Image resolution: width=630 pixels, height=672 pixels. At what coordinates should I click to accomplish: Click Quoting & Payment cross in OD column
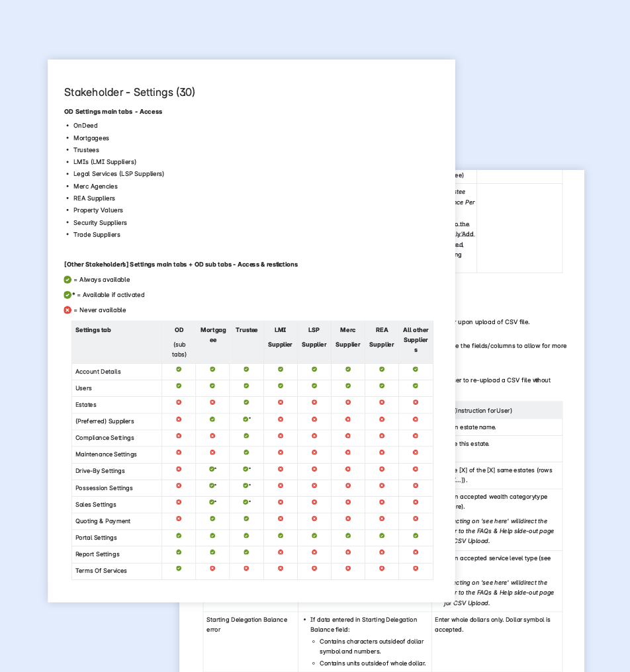click(x=179, y=519)
